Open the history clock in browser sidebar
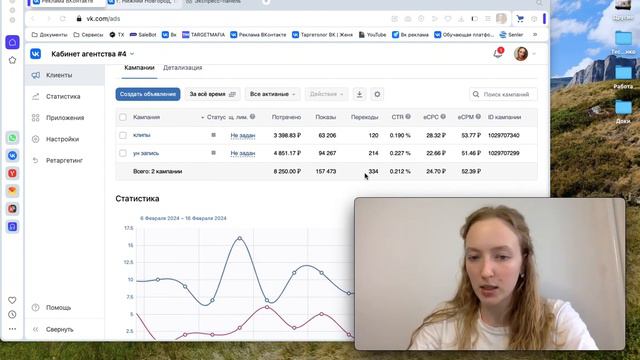640x360 pixels. coord(12,315)
